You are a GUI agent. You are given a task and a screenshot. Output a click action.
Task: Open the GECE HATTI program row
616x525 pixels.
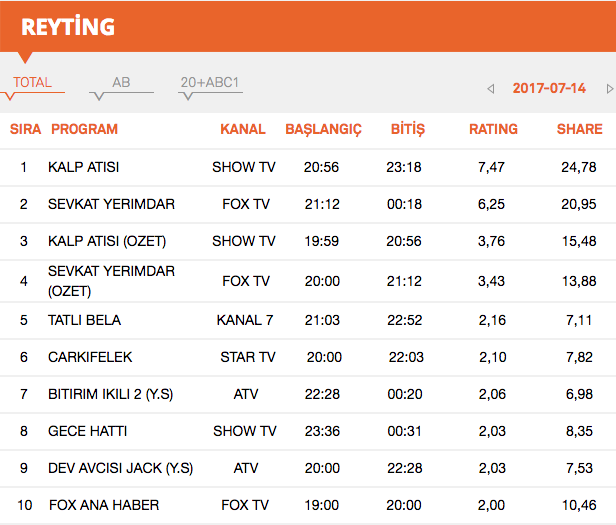[87, 431]
